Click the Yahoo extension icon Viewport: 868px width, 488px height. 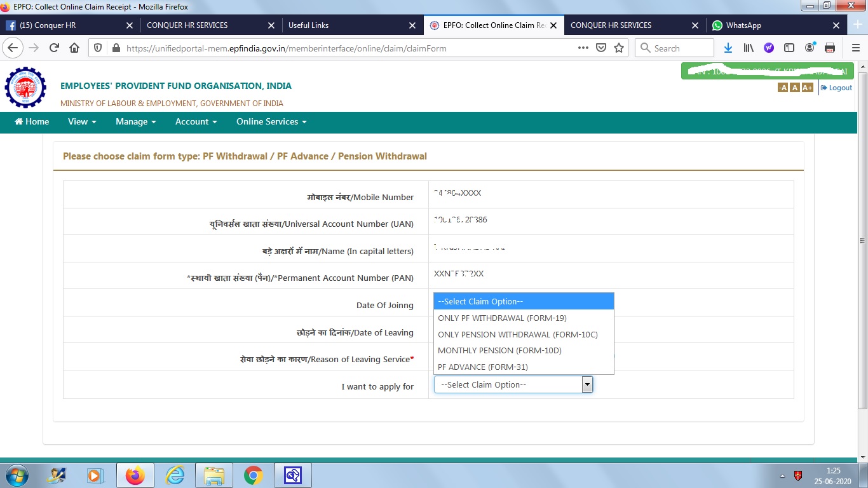click(769, 48)
